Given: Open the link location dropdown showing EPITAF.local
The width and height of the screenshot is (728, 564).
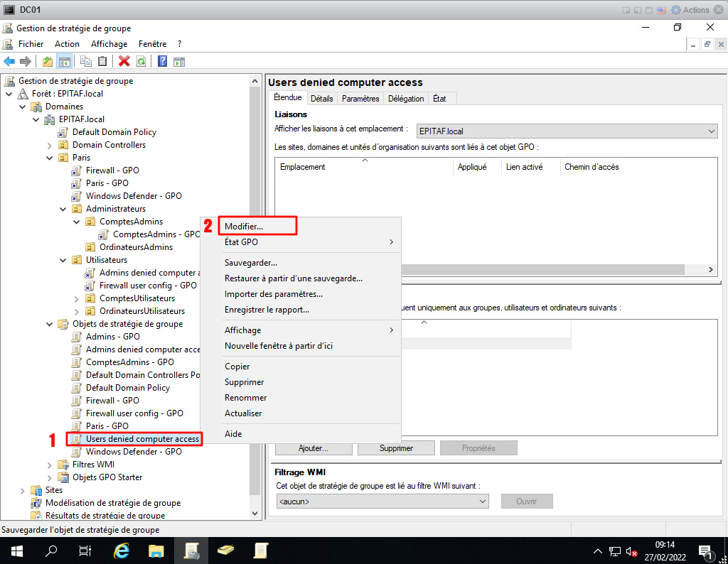Looking at the screenshot, I should click(x=567, y=131).
